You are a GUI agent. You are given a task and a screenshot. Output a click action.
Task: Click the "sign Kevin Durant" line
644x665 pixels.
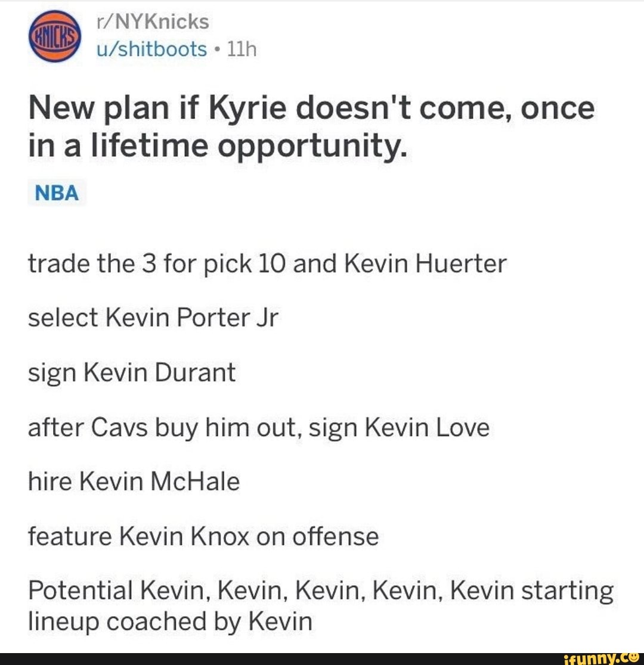point(132,373)
